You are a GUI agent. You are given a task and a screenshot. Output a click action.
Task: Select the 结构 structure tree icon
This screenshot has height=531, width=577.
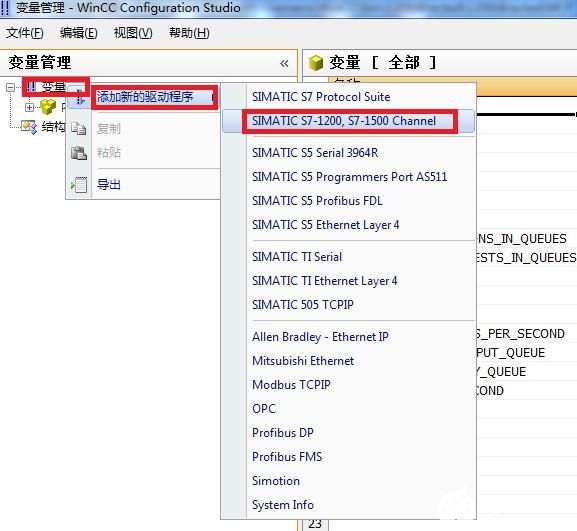(x=29, y=127)
